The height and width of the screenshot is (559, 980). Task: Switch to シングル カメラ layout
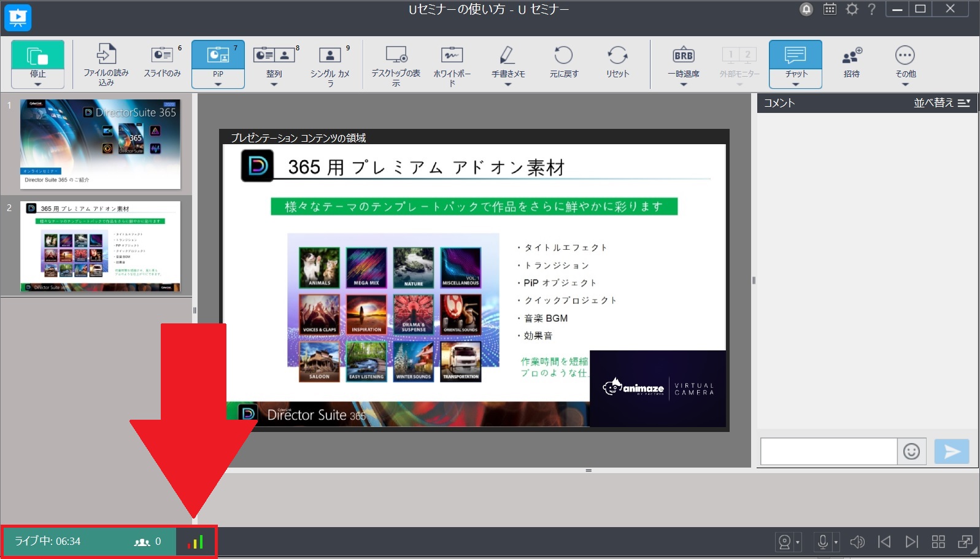click(330, 64)
